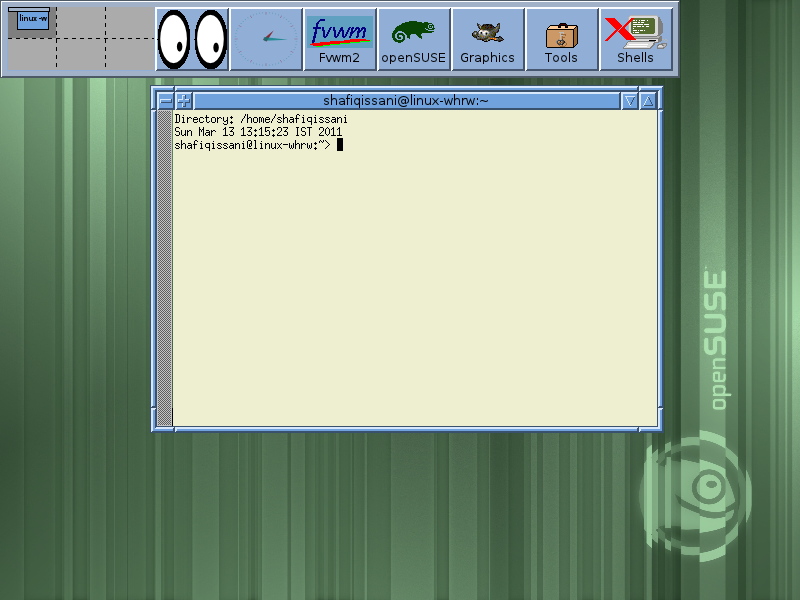
Task: Click the terminal window menu button (minus)
Action: [165, 101]
